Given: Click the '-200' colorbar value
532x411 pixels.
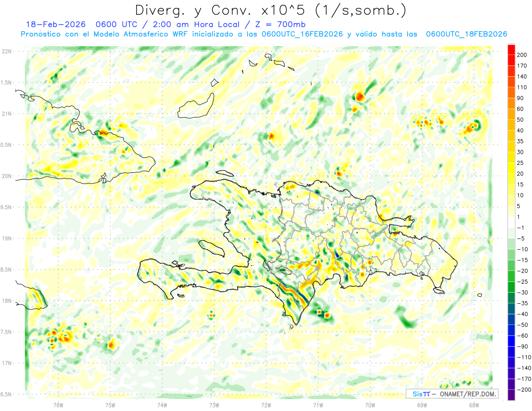Looking at the screenshot, I should click(x=524, y=390).
